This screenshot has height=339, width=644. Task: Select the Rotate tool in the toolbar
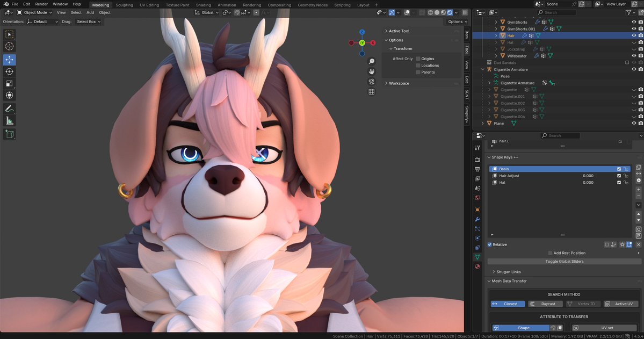(9, 71)
